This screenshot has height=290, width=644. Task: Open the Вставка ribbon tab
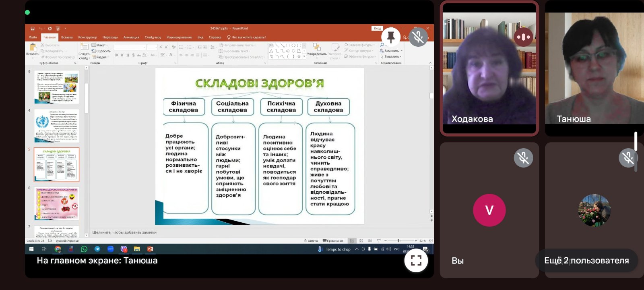point(67,37)
